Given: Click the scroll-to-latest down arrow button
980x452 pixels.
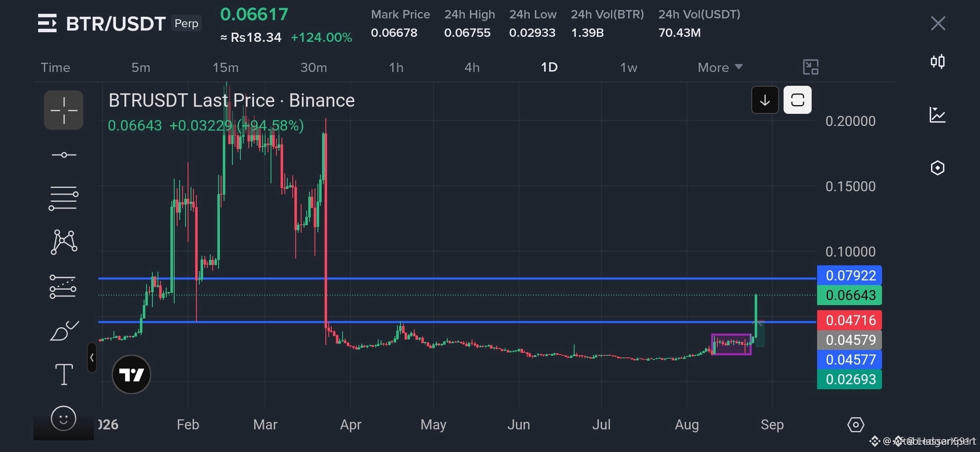Looking at the screenshot, I should [765, 100].
